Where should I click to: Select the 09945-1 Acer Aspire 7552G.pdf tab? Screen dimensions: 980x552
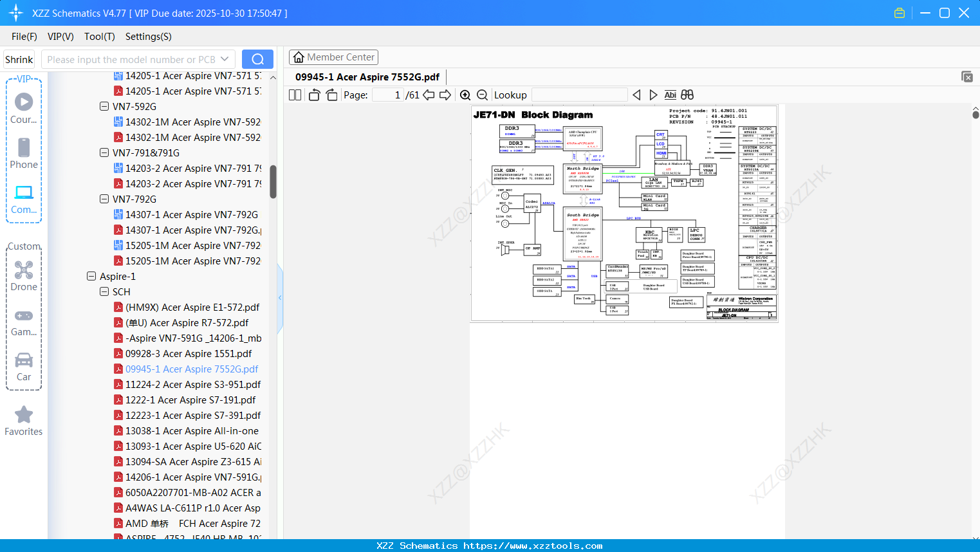click(x=367, y=77)
